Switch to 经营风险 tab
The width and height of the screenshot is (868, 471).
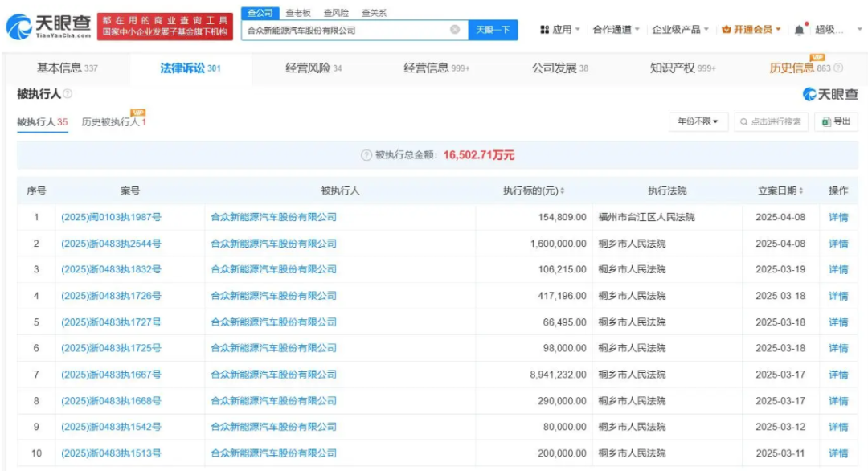[x=314, y=68]
